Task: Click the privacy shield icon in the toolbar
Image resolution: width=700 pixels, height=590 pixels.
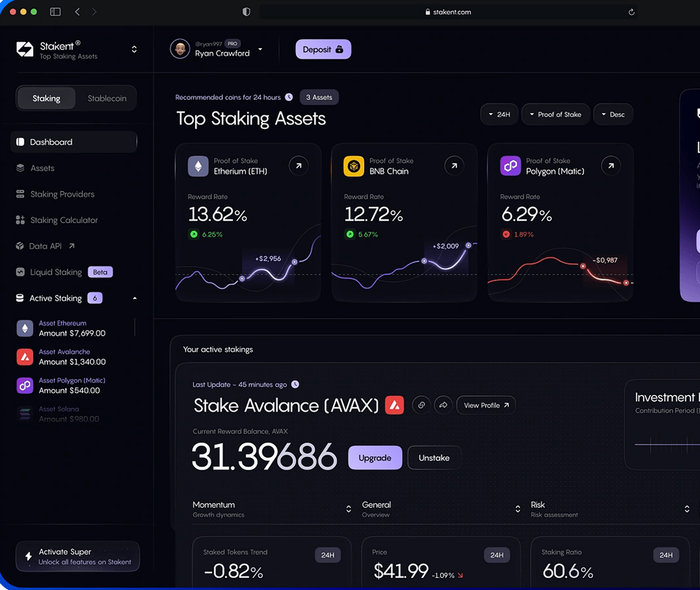Action: (246, 11)
